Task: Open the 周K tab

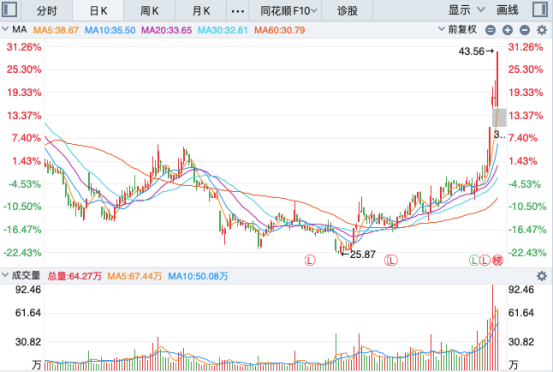Action: 150,11
